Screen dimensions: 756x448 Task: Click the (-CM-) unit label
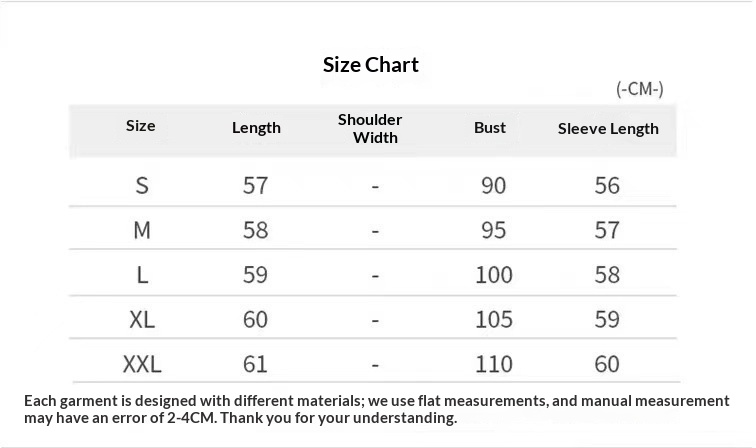(x=640, y=89)
